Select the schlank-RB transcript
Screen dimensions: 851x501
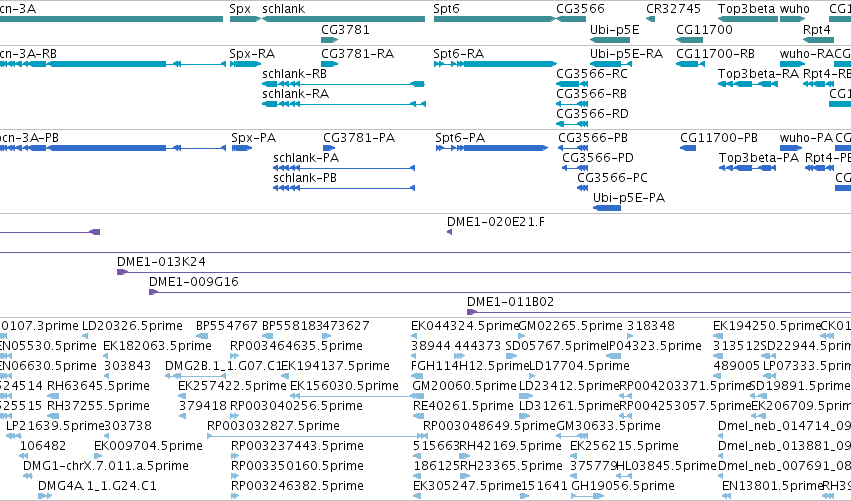(x=344, y=84)
